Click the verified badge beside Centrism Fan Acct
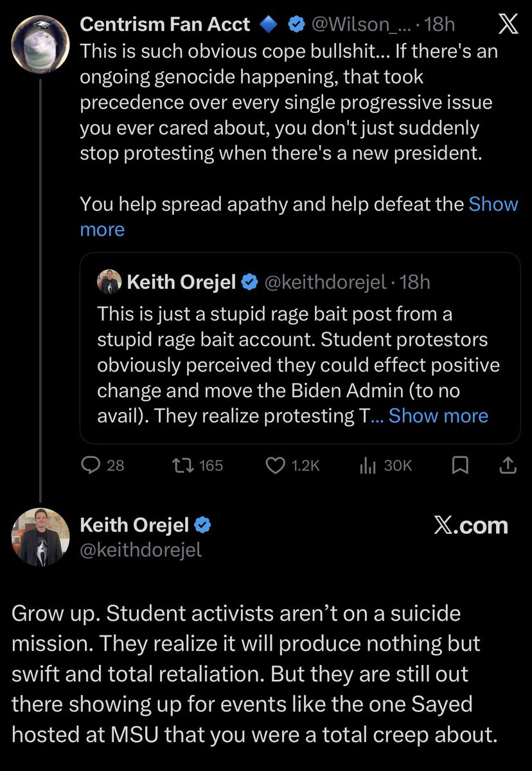The height and width of the screenshot is (771, 532). pos(296,26)
